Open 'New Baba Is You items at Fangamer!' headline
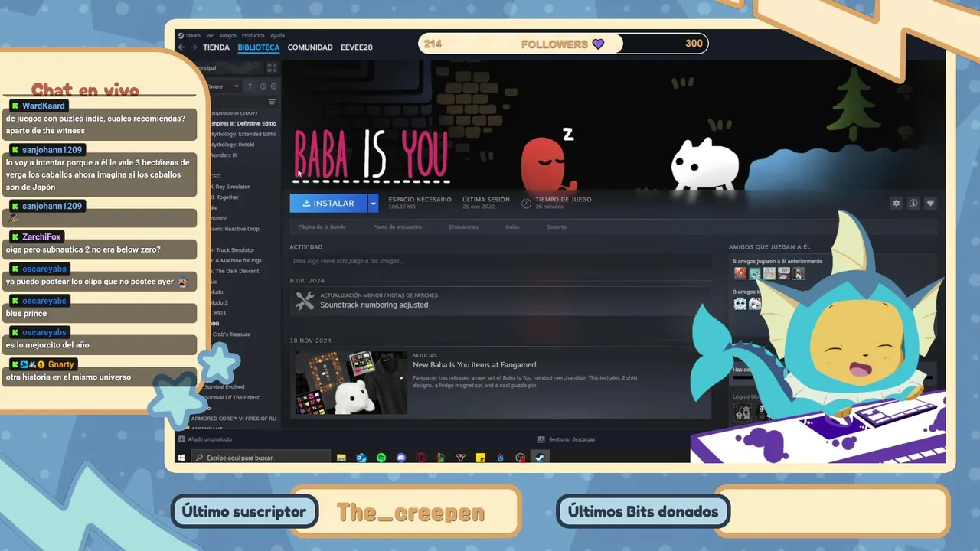The image size is (980, 551). click(x=475, y=365)
